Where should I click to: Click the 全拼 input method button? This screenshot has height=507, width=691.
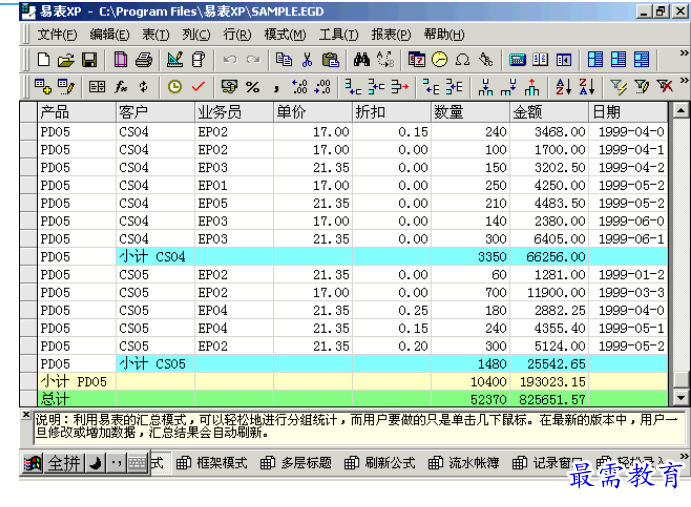[x=64, y=463]
